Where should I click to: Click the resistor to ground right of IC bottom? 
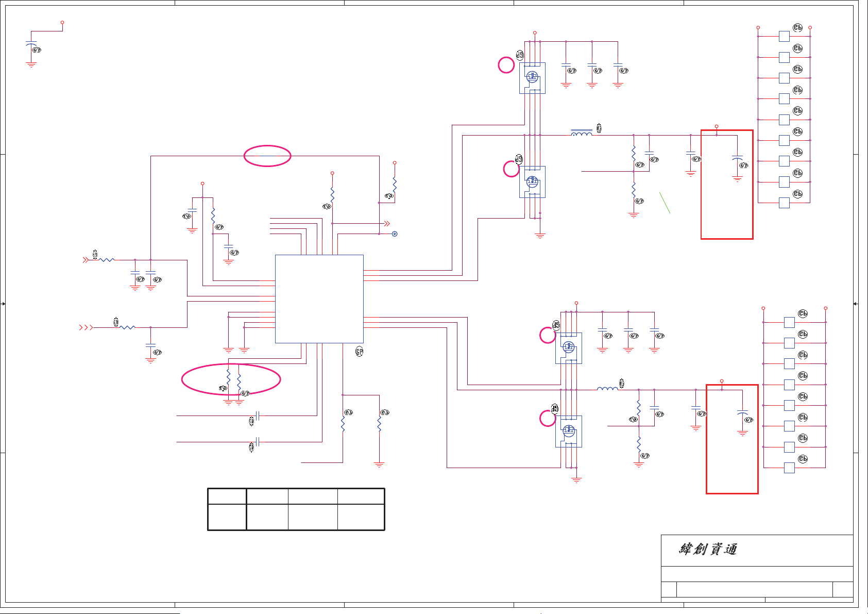379,424
